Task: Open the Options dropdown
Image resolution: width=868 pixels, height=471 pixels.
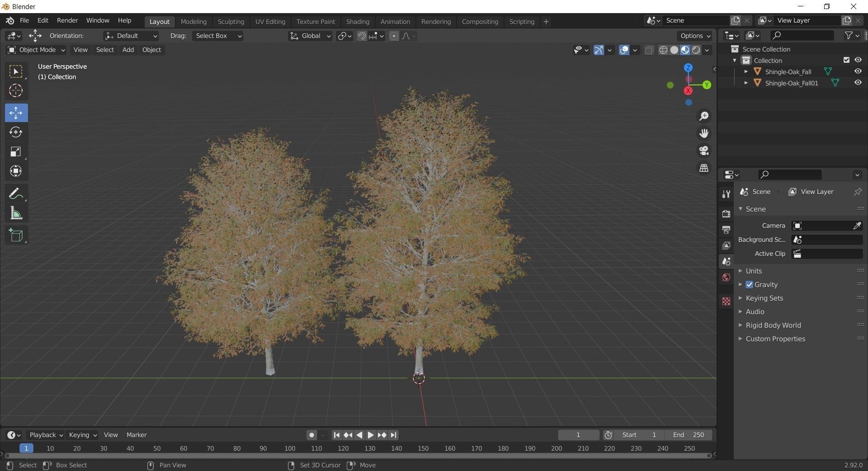Action: pos(695,36)
